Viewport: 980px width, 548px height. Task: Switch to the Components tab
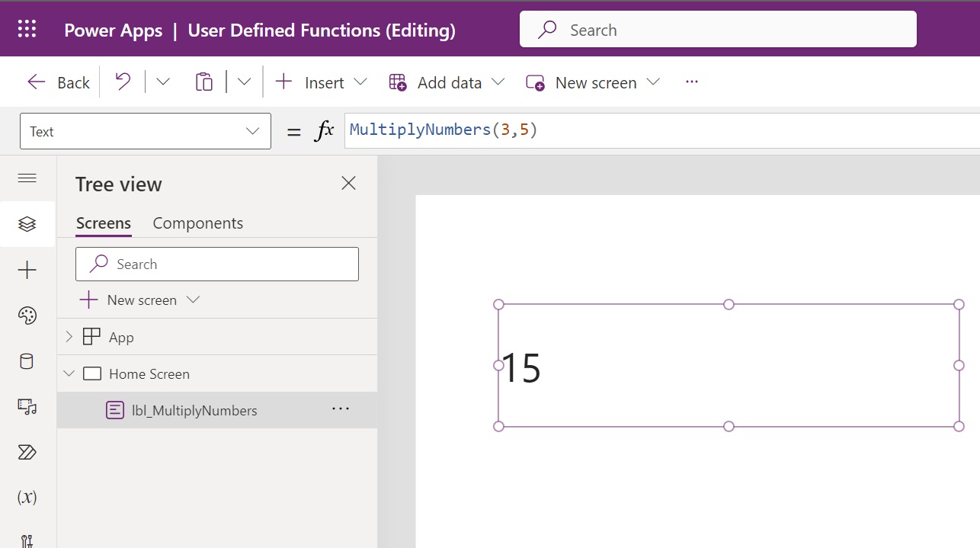click(197, 223)
